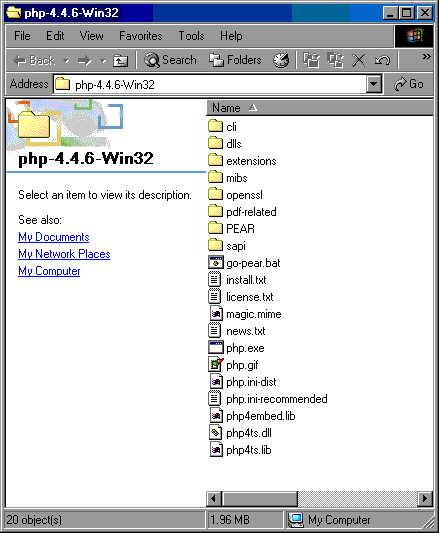This screenshot has width=439, height=533.
Task: Select the php.gif file icon
Action: 216,364
